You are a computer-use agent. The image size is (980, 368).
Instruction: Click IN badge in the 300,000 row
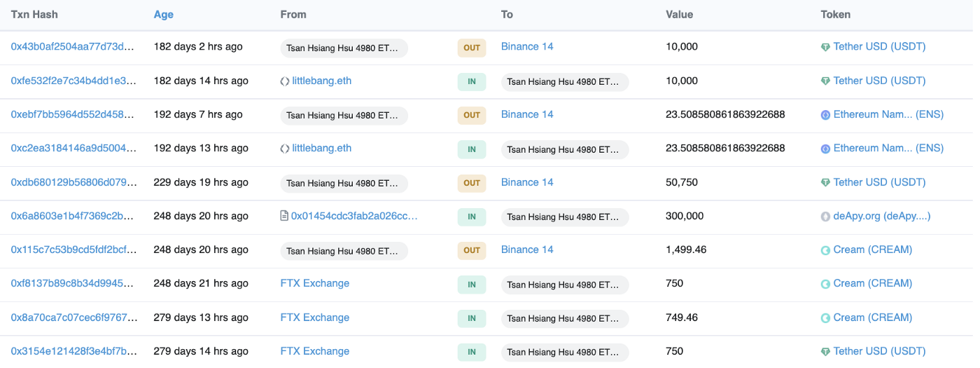[472, 217]
